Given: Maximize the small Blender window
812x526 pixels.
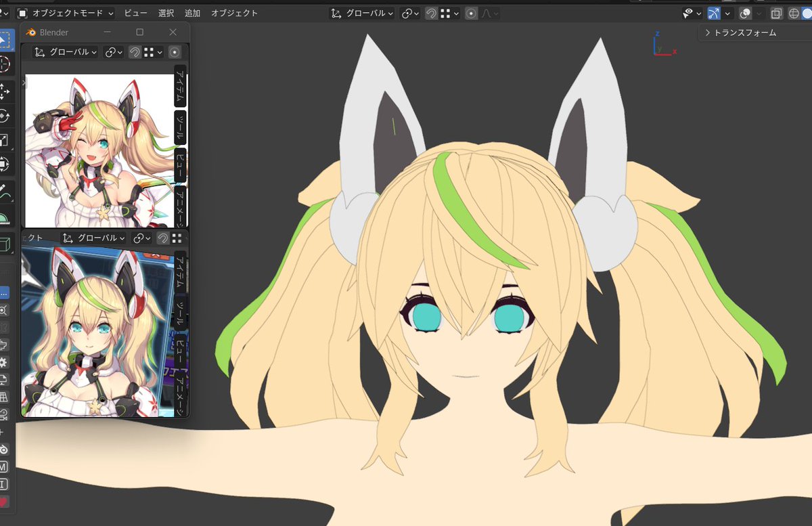Looking at the screenshot, I should pos(140,32).
